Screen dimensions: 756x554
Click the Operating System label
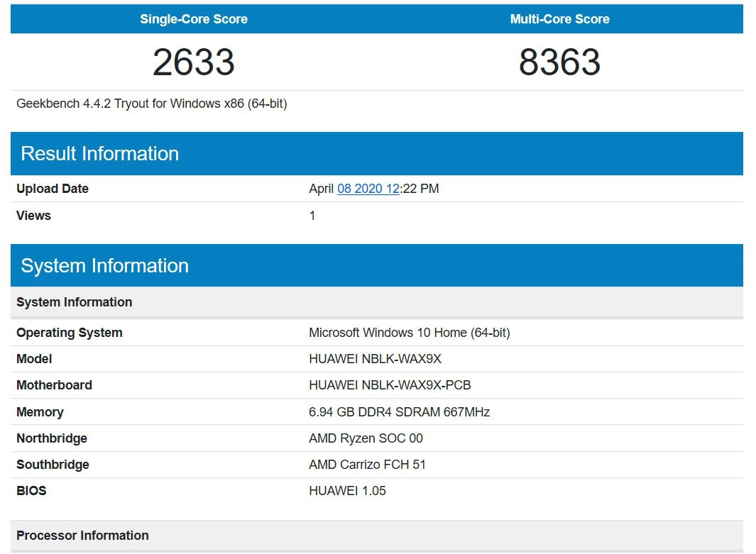coord(70,333)
